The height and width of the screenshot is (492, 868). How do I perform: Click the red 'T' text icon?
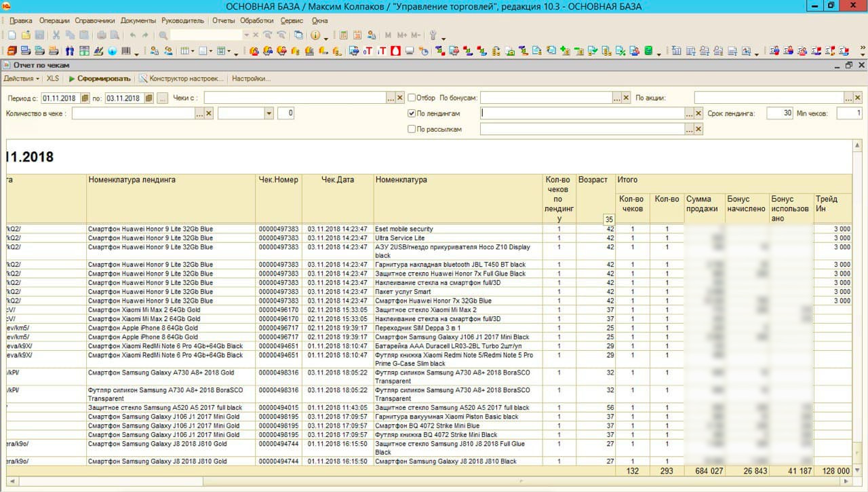(x=382, y=51)
